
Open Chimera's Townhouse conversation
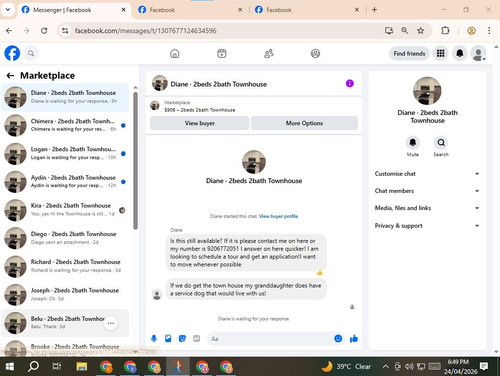(65, 125)
